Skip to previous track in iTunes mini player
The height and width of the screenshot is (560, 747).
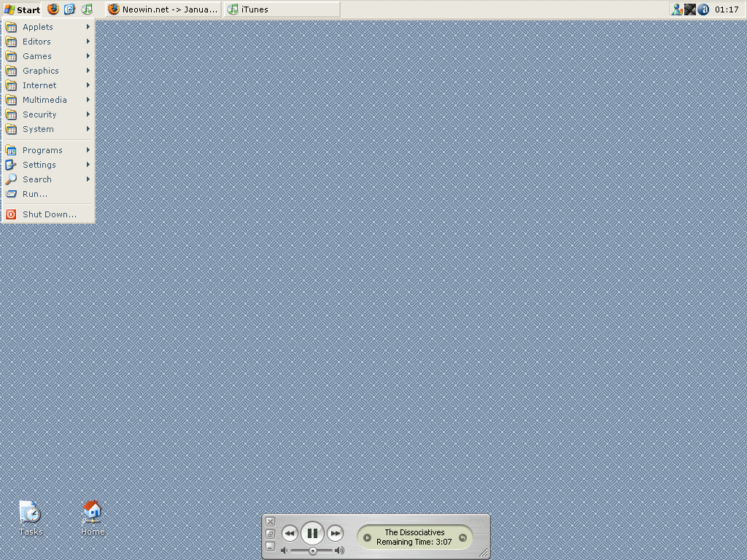(290, 533)
